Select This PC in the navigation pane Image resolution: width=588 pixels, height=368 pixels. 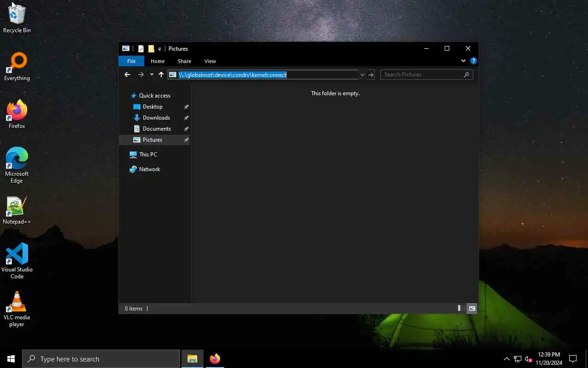[148, 155]
